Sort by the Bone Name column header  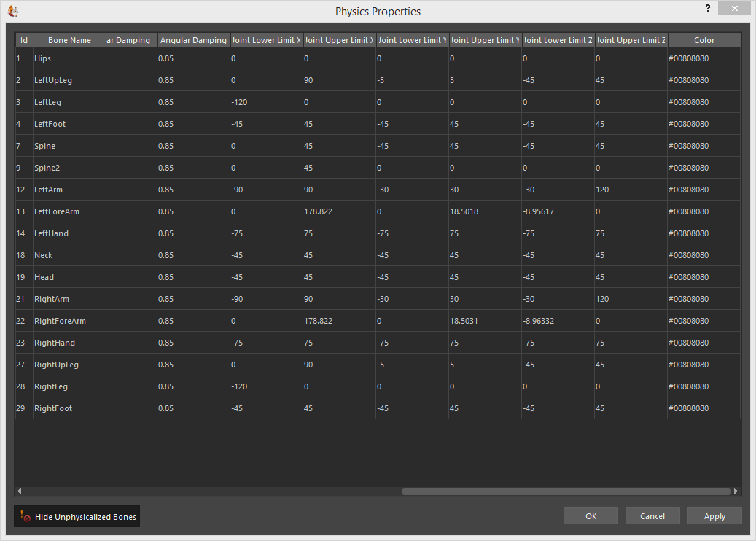pyautogui.click(x=69, y=40)
